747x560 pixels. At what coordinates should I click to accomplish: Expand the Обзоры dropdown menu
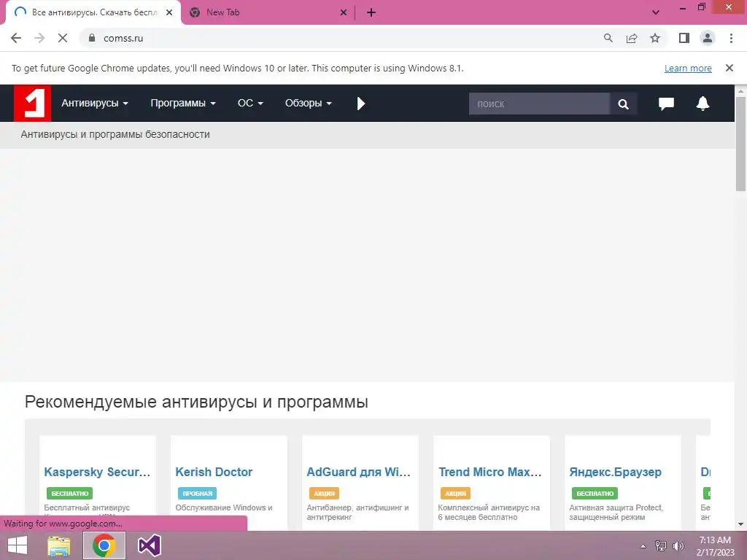coord(309,104)
